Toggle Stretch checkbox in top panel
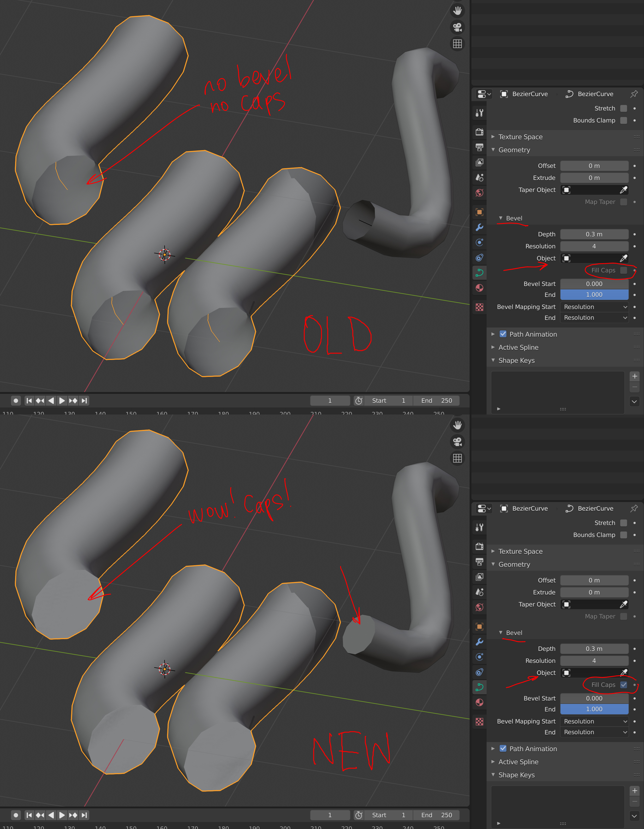The width and height of the screenshot is (644, 829). (x=624, y=109)
